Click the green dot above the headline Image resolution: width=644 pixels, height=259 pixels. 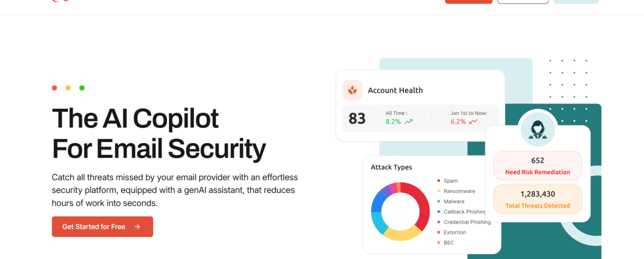(82, 88)
